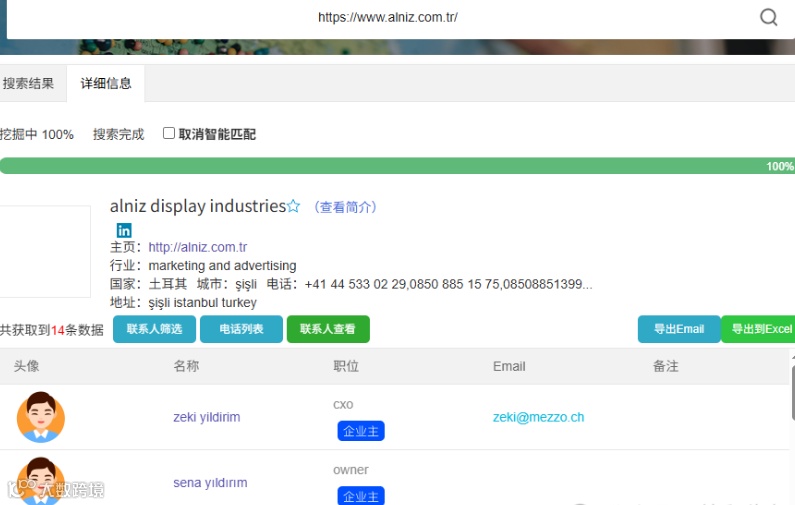Click the 搜索完成 status text
795x505 pixels.
[x=119, y=134]
